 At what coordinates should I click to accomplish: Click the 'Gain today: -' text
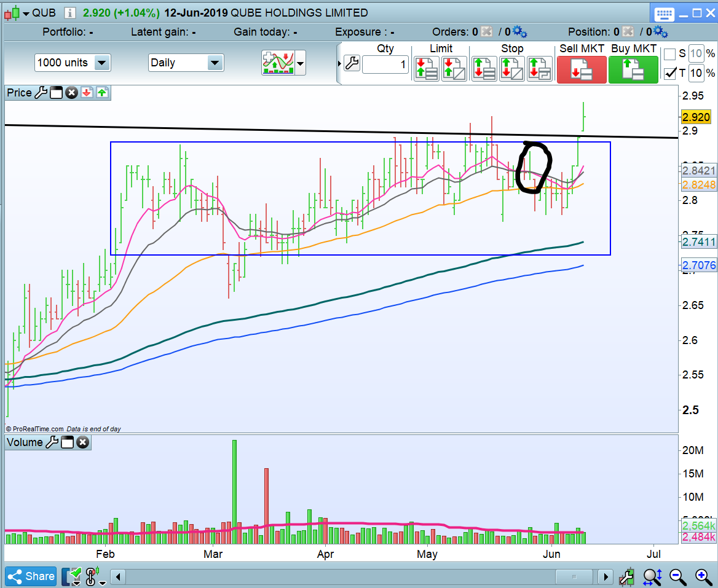(x=266, y=32)
